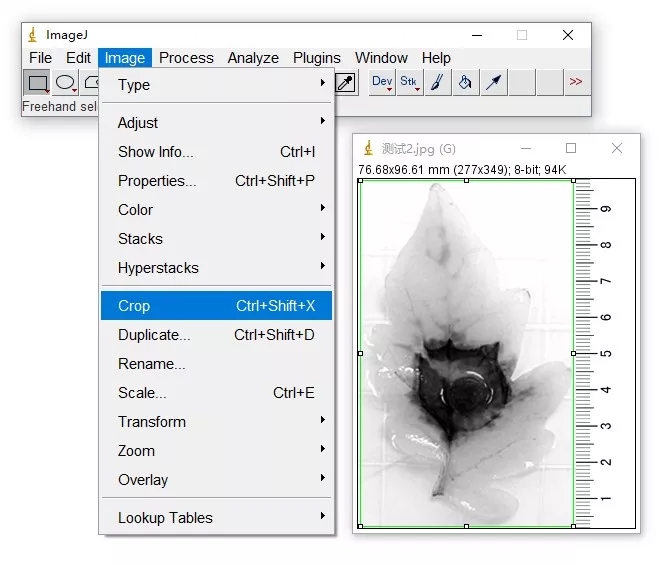Expand the Stacks submenu
Screen dimensions: 665x565
click(216, 239)
